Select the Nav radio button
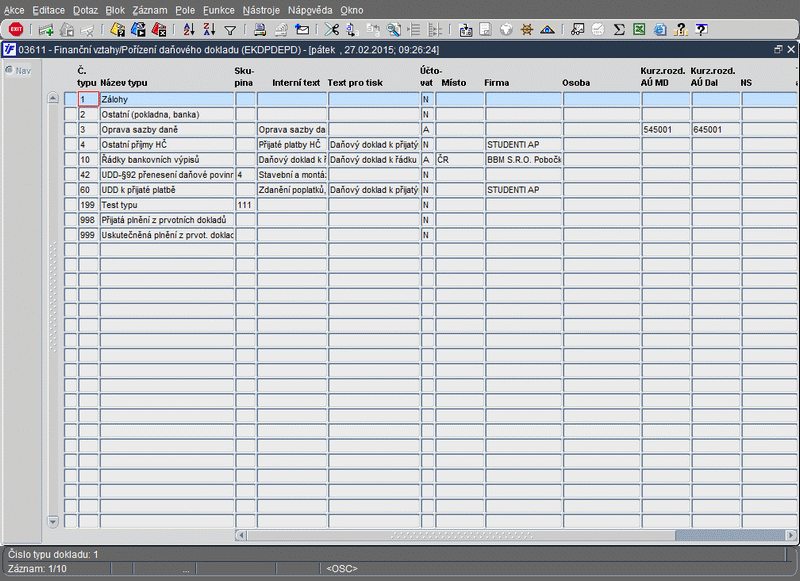800x581 pixels. coord(9,70)
